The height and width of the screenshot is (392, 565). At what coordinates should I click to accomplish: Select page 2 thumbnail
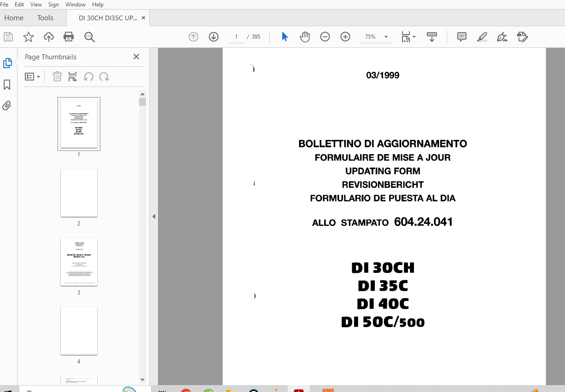tap(79, 193)
